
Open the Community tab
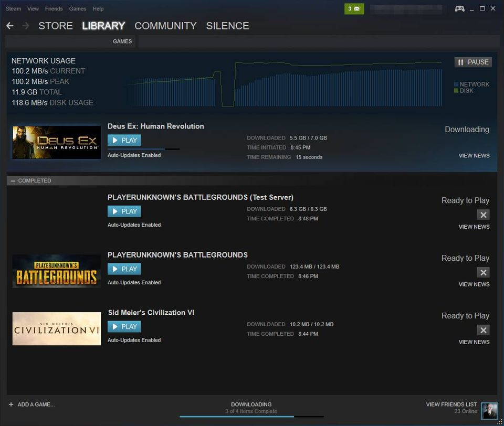(x=165, y=26)
